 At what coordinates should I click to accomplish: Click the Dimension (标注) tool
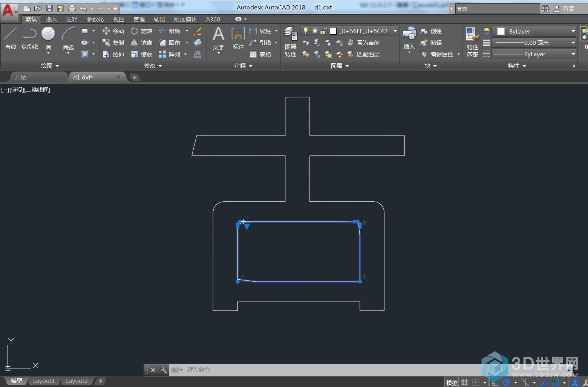point(238,38)
